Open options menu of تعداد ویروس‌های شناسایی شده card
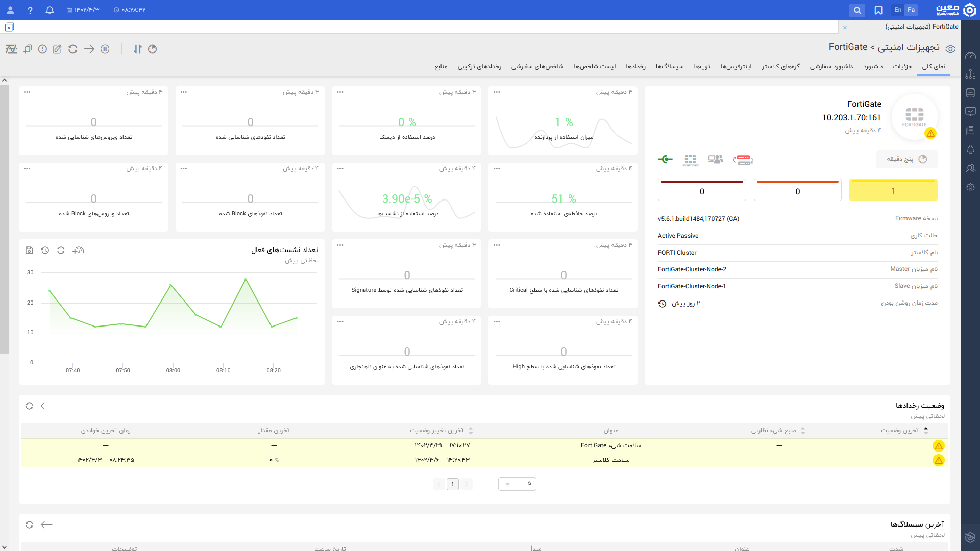The width and height of the screenshot is (980, 551). [x=27, y=92]
